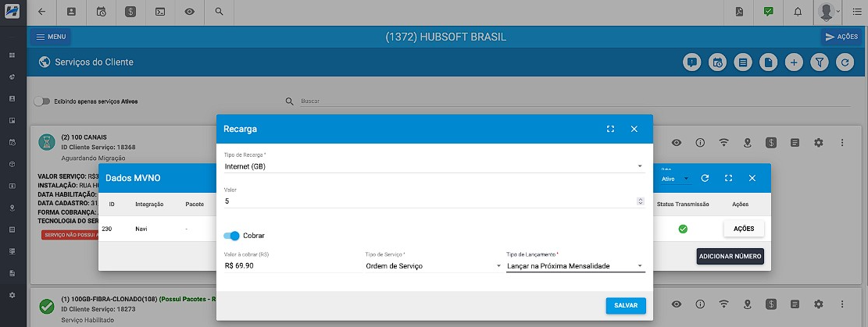This screenshot has height=327, width=868.
Task: Click the eye icon in the top bar
Action: click(189, 11)
